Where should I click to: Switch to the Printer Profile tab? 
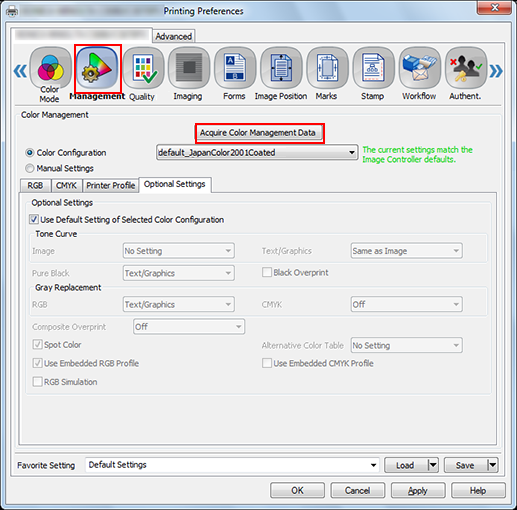pyautogui.click(x=110, y=185)
